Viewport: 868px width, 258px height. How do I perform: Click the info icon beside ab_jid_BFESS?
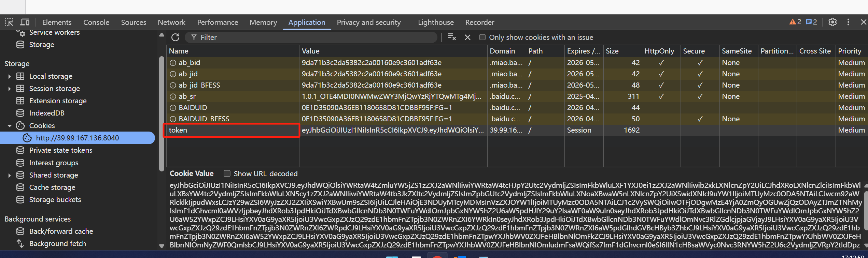click(173, 85)
